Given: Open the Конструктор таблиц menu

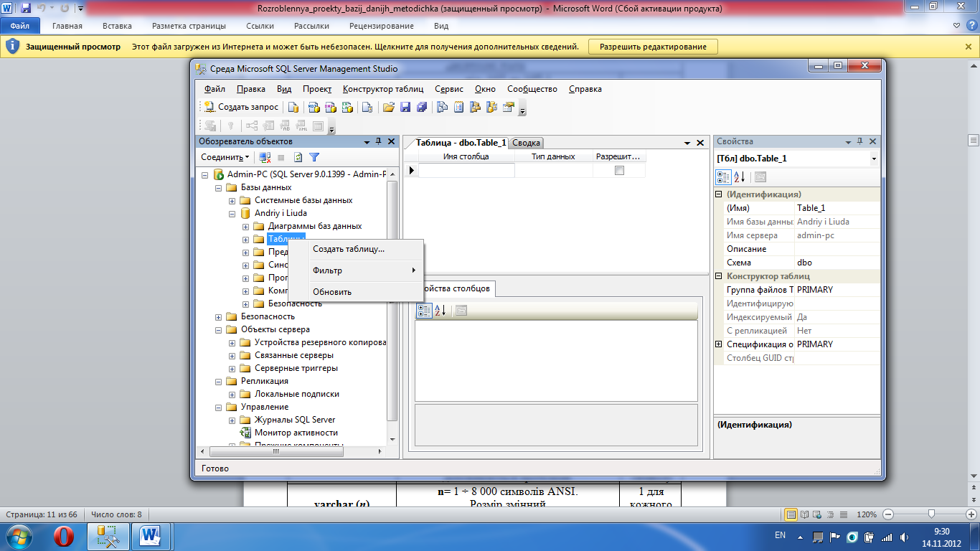Looking at the screenshot, I should [383, 89].
